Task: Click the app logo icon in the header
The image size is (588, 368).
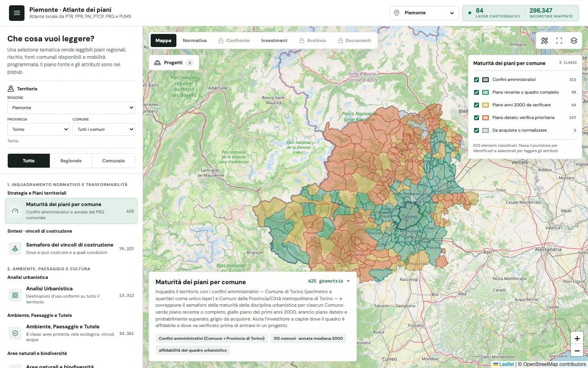Action: (17, 13)
